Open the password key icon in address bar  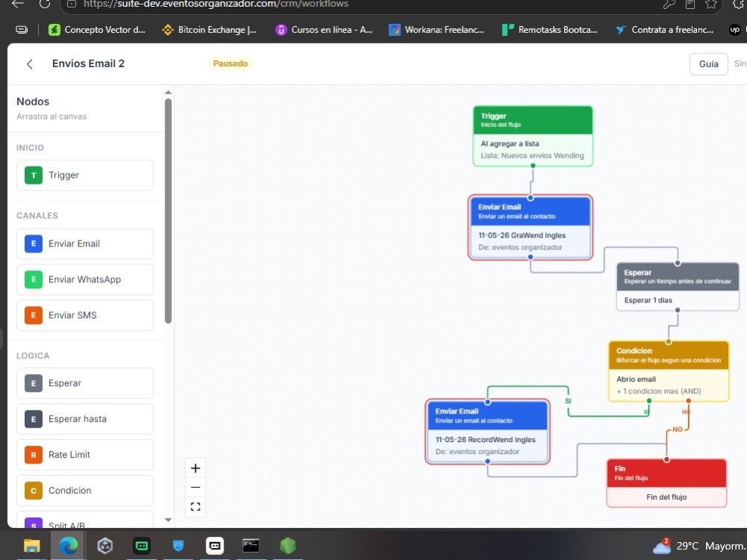[669, 4]
